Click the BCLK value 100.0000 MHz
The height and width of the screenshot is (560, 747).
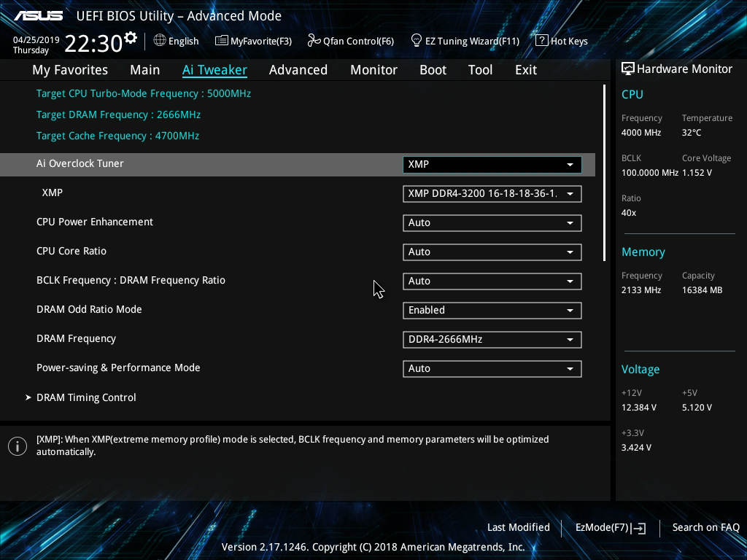point(650,173)
